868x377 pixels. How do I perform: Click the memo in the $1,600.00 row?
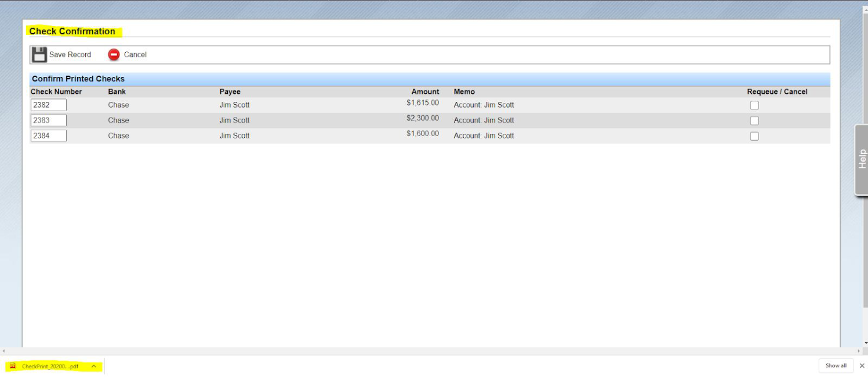pyautogui.click(x=484, y=136)
